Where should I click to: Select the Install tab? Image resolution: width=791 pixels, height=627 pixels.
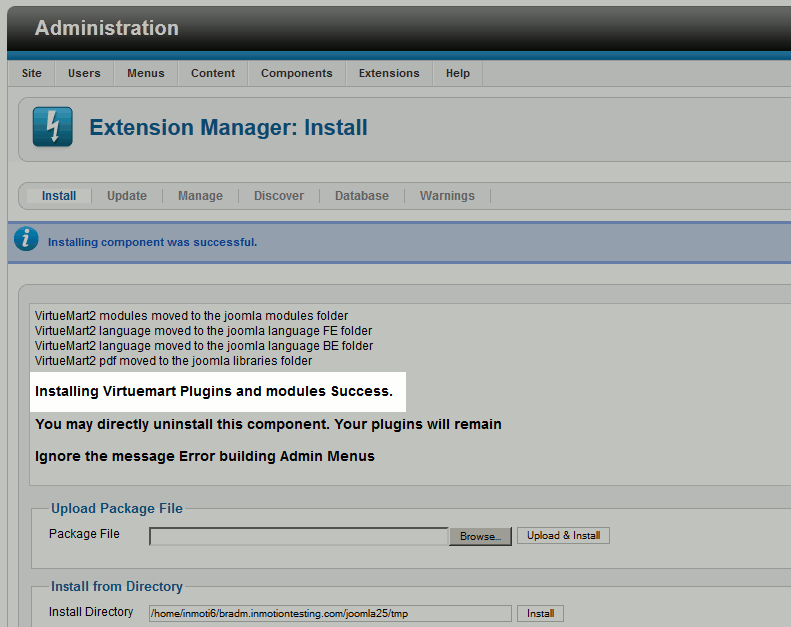point(59,196)
